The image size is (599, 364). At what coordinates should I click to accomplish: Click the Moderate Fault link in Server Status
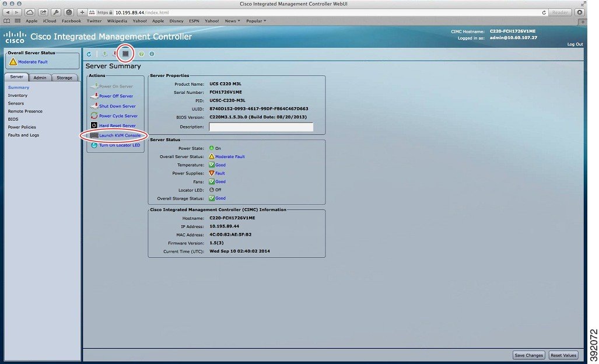pos(230,156)
